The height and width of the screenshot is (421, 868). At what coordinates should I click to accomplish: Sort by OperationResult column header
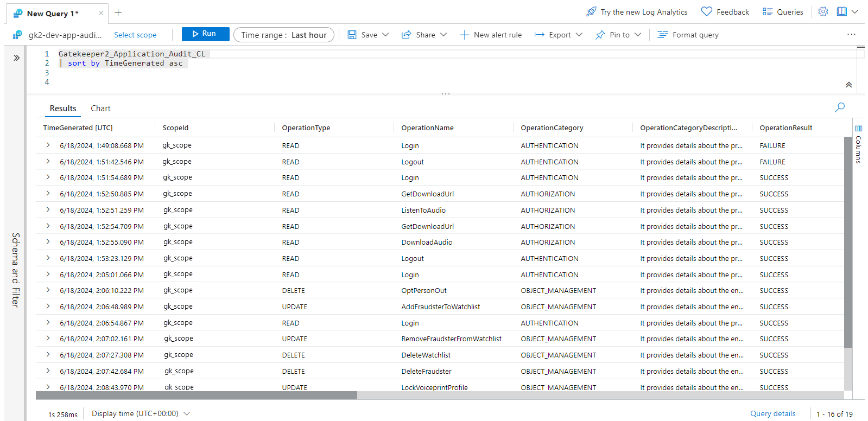pos(785,128)
